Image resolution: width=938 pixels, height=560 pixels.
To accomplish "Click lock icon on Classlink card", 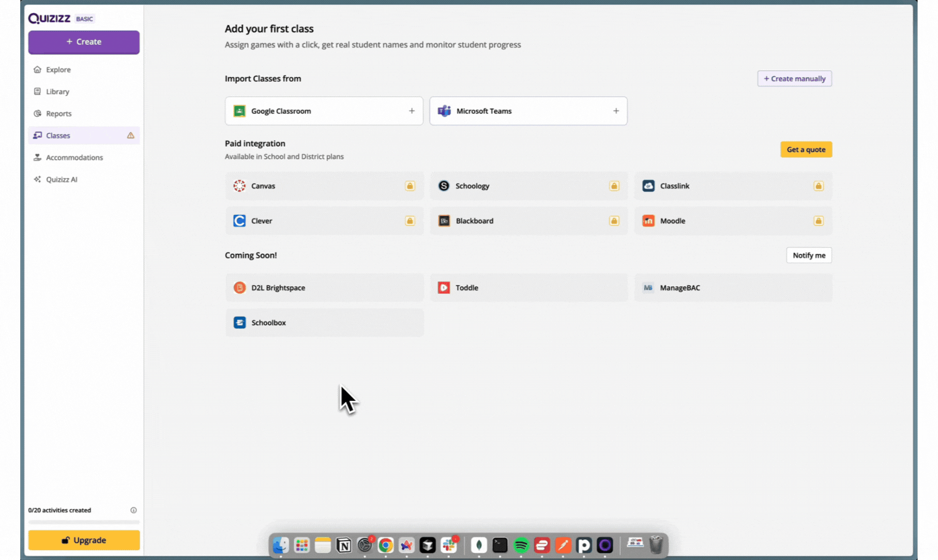I will pos(819,186).
